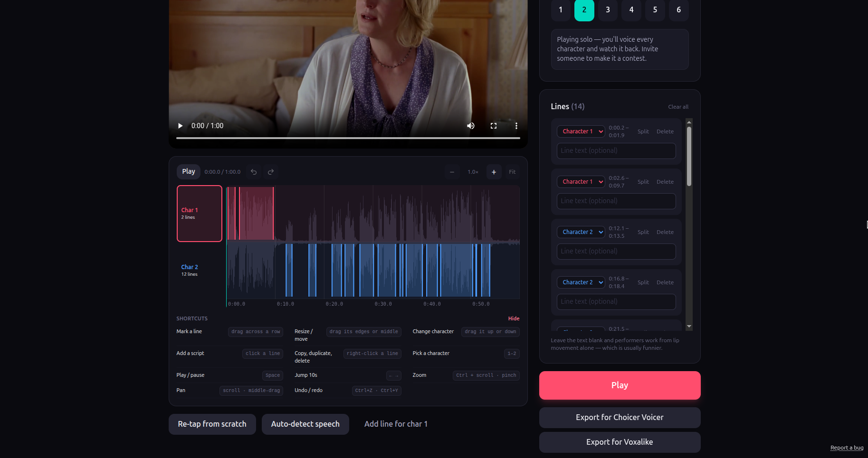
Task: Hide the shortcuts panel
Action: pyautogui.click(x=514, y=318)
